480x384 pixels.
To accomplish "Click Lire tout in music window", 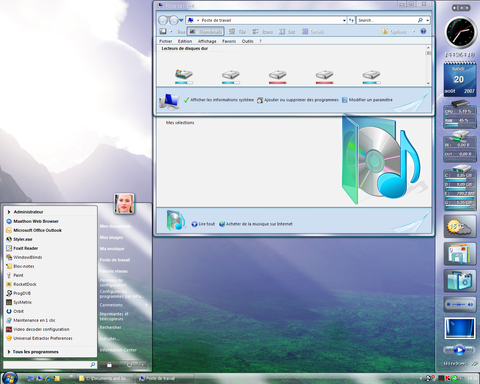I will point(203,224).
